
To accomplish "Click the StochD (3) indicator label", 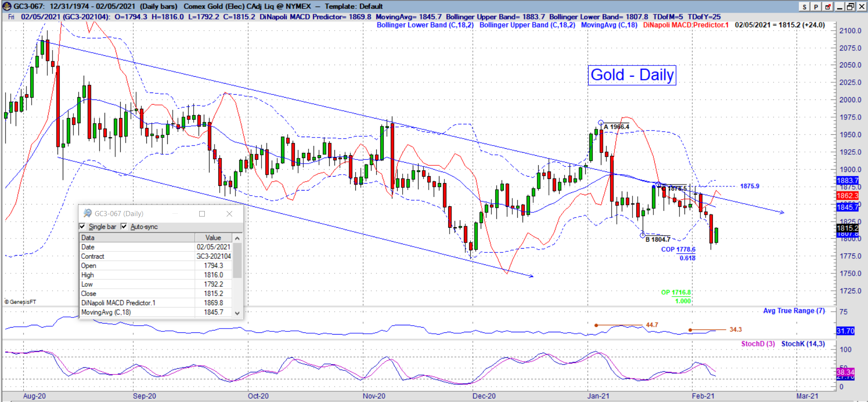I will [758, 344].
